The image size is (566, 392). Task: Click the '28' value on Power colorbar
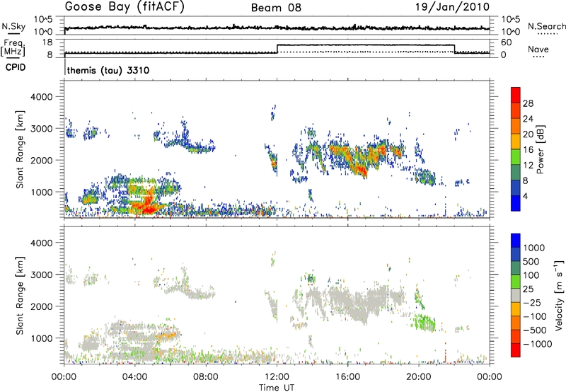pos(528,103)
